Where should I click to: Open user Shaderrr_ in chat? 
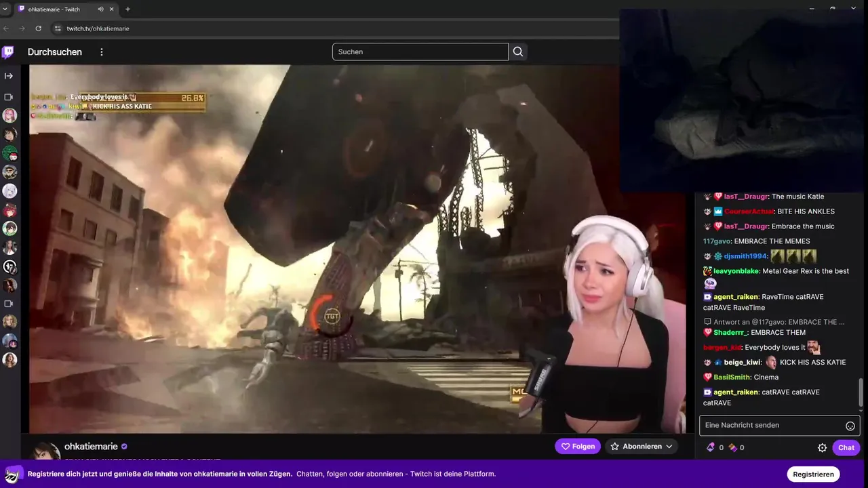731,332
